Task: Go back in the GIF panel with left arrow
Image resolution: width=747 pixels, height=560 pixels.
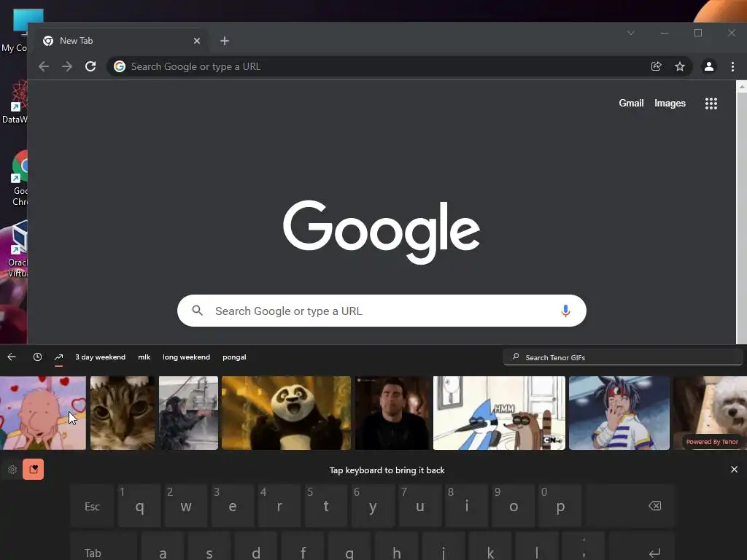Action: tap(12, 357)
